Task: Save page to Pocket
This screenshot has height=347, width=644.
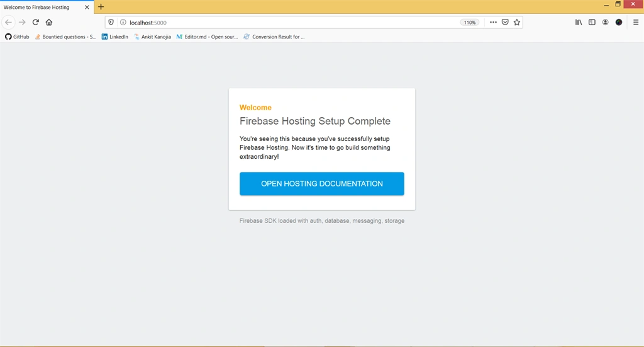Action: (505, 22)
